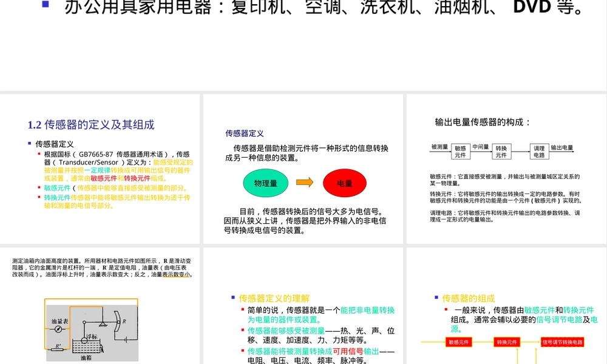Click the line starting with 转换元件传感器中能将
This screenshot has height=364, width=607.
[x=117, y=201]
